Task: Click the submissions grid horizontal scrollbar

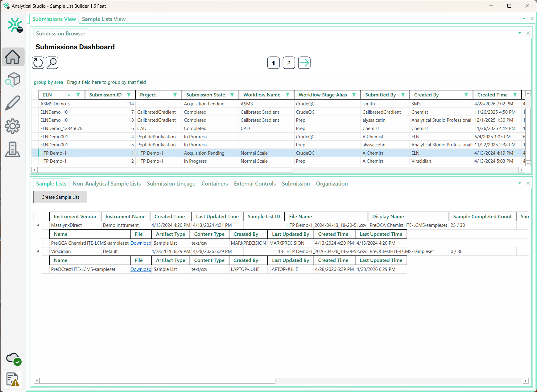Action: [165, 170]
